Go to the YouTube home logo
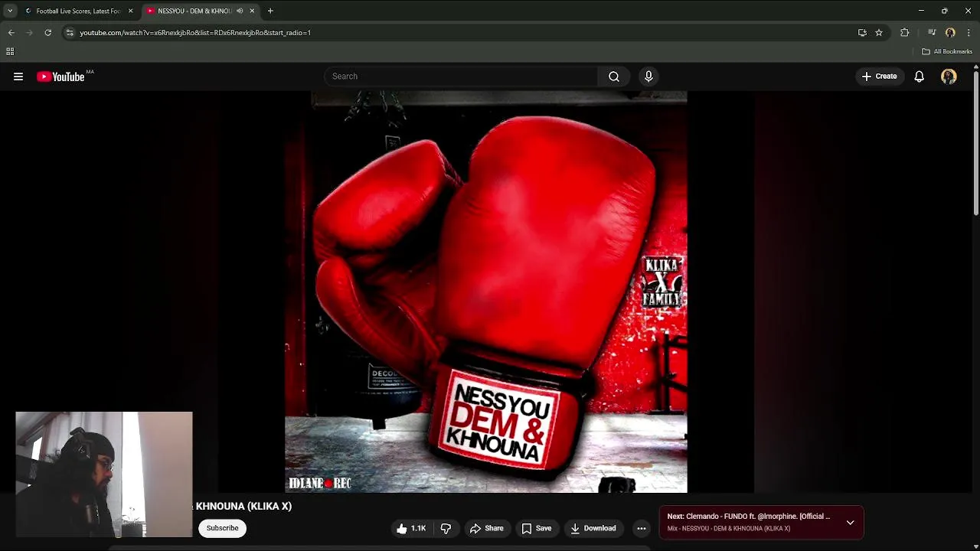This screenshot has height=551, width=980. (60, 77)
